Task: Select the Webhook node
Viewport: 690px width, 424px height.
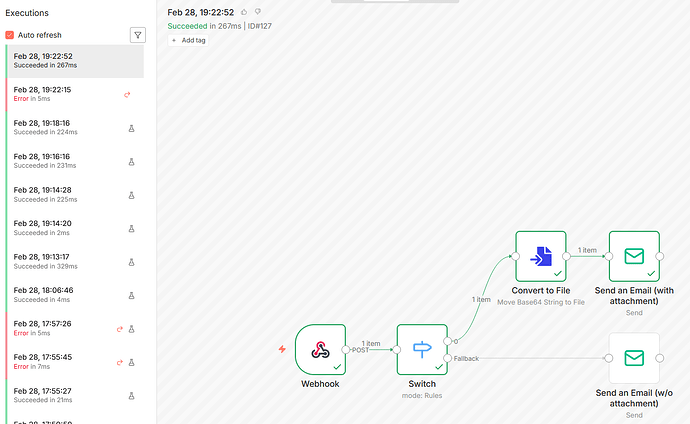Action: (x=320, y=350)
